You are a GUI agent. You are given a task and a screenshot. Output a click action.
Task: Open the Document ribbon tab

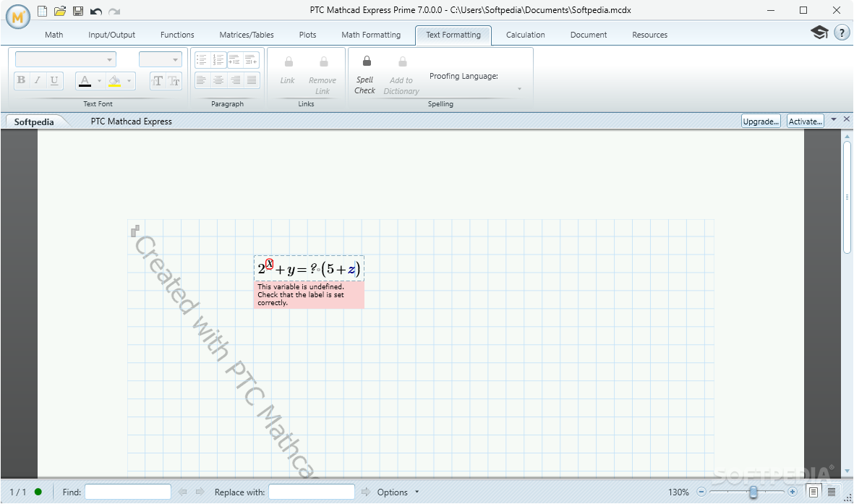(x=589, y=35)
